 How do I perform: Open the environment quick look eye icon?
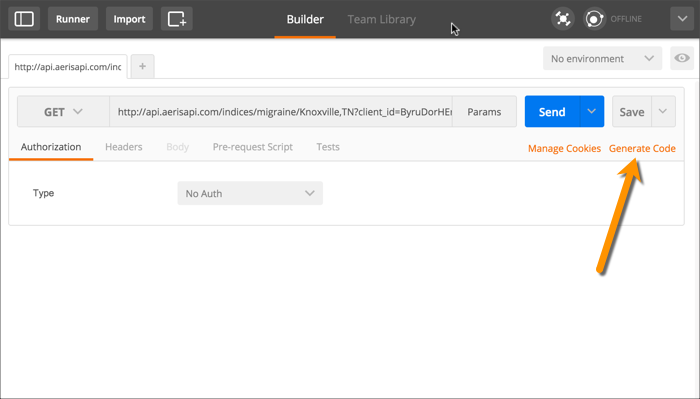tap(682, 58)
